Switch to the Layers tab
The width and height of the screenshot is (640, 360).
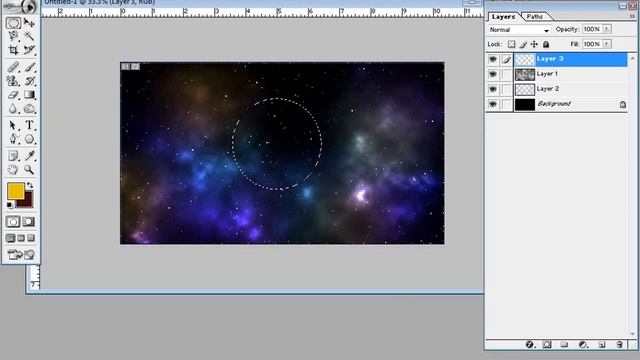point(503,16)
